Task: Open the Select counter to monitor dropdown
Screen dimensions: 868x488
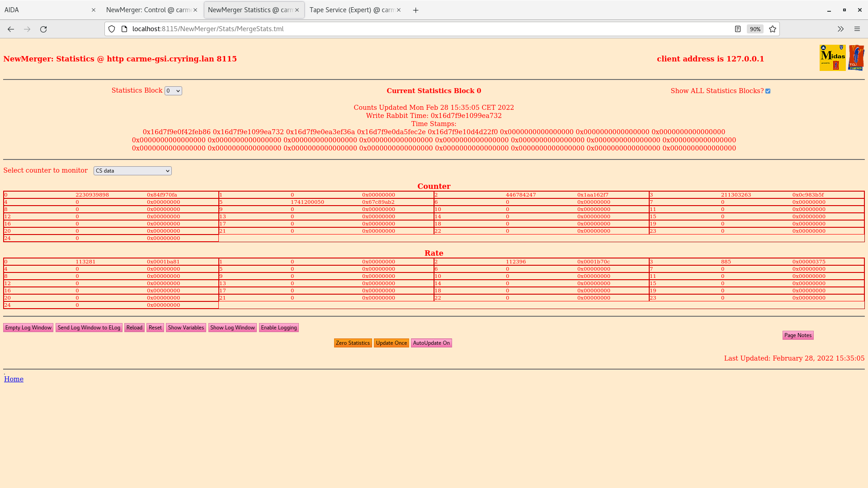Action: point(132,171)
